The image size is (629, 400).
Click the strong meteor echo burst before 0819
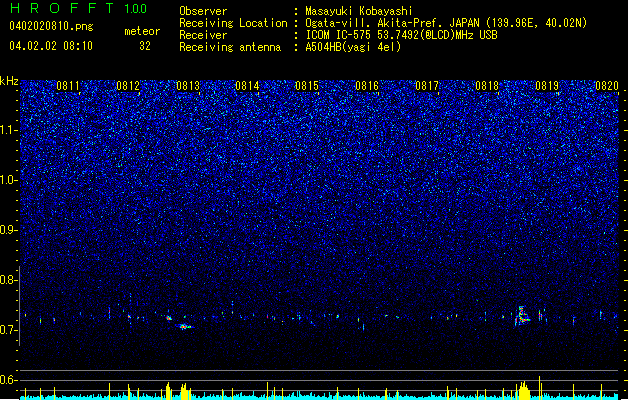(x=522, y=315)
